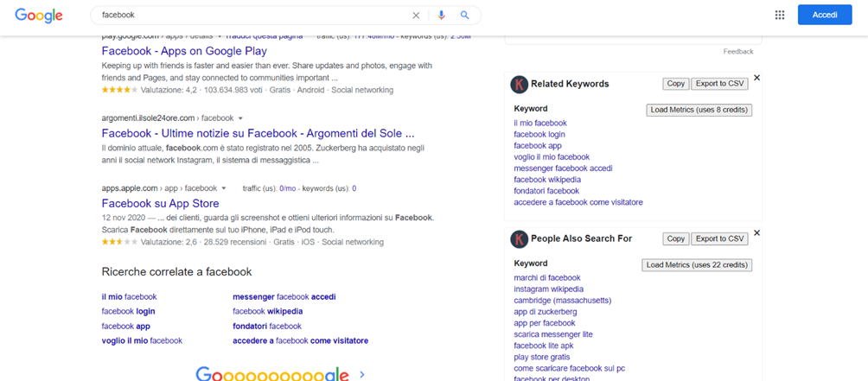Click 'voglio il mio facebook' in Related Keywords panel
The width and height of the screenshot is (868, 381).
coord(552,157)
